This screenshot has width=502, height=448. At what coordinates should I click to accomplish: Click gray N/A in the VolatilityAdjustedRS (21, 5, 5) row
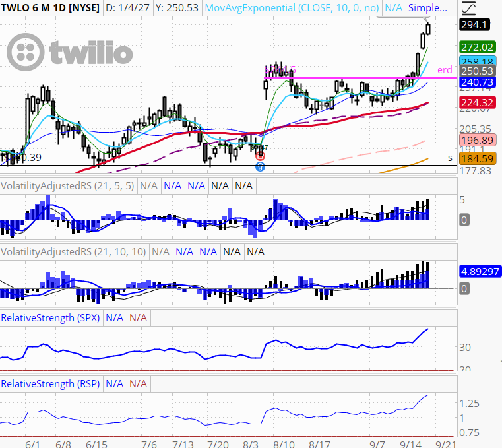pos(148,186)
